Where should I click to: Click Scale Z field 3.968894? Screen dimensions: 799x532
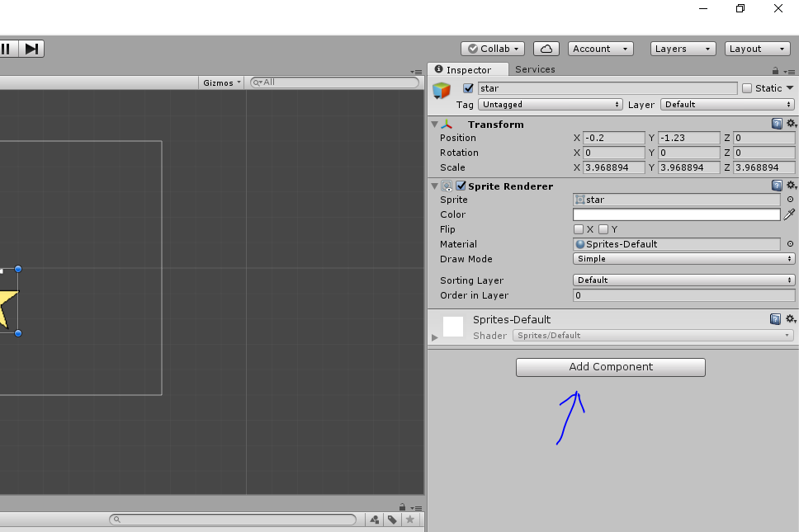(764, 167)
